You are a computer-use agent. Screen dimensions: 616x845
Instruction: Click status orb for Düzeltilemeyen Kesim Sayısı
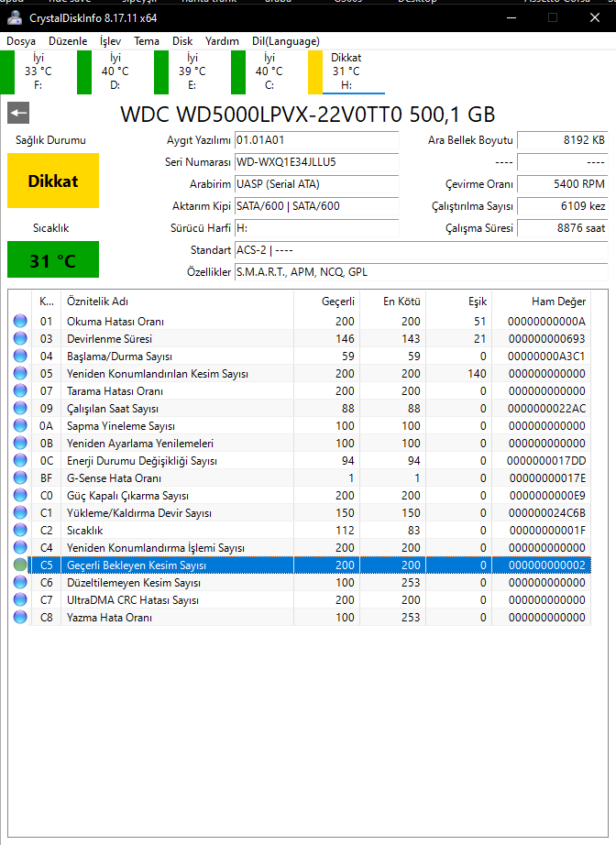pyautogui.click(x=20, y=583)
